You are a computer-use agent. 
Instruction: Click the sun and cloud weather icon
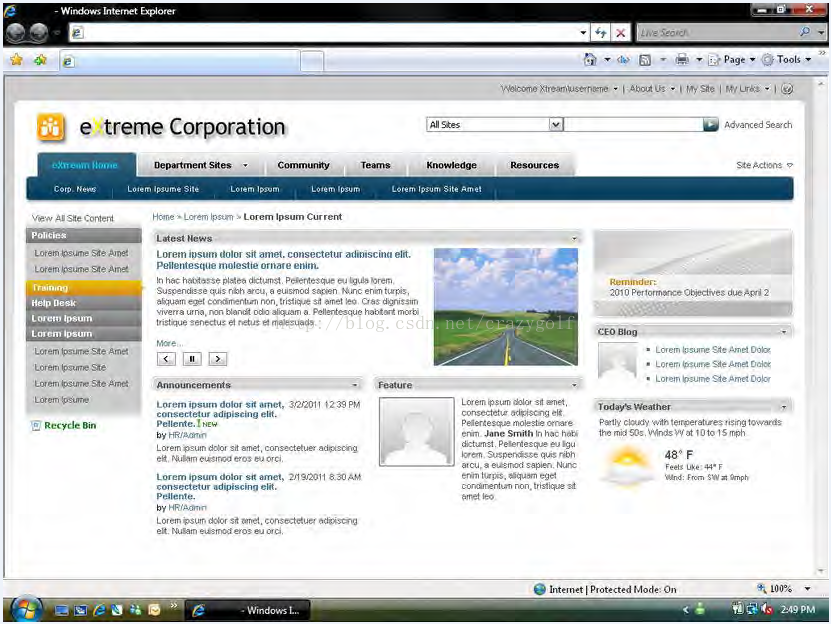point(627,466)
